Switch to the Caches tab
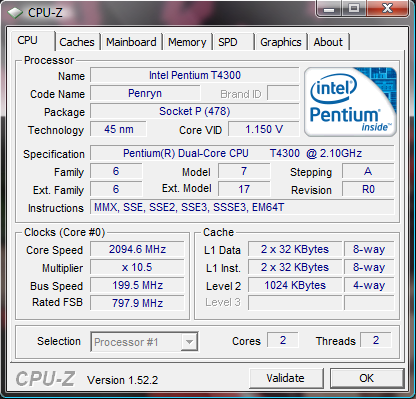The width and height of the screenshot is (416, 399). pyautogui.click(x=77, y=42)
